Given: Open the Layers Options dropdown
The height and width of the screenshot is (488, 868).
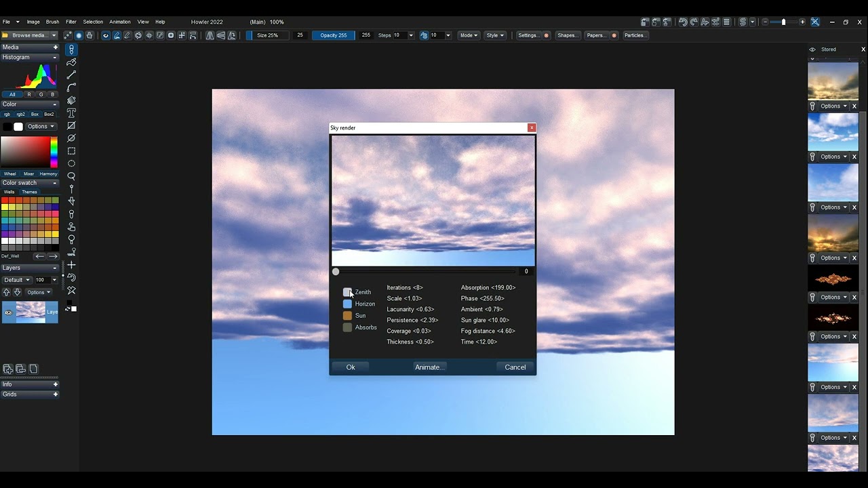Looking at the screenshot, I should click(39, 292).
